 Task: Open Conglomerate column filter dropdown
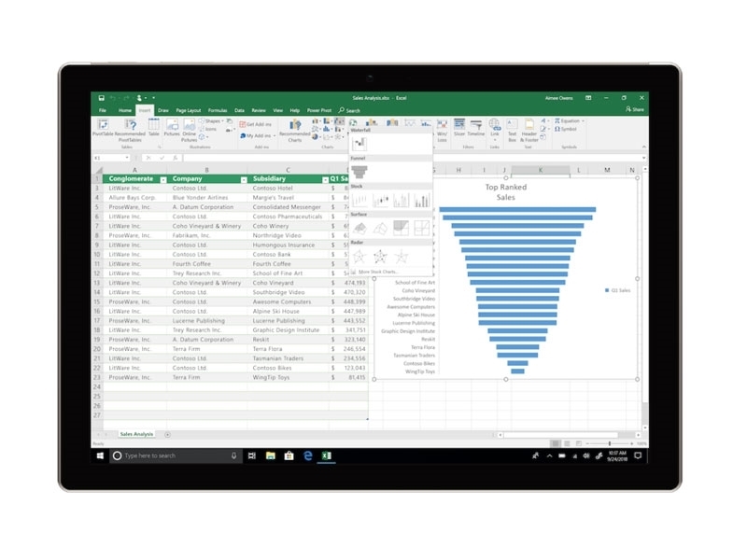(x=163, y=179)
